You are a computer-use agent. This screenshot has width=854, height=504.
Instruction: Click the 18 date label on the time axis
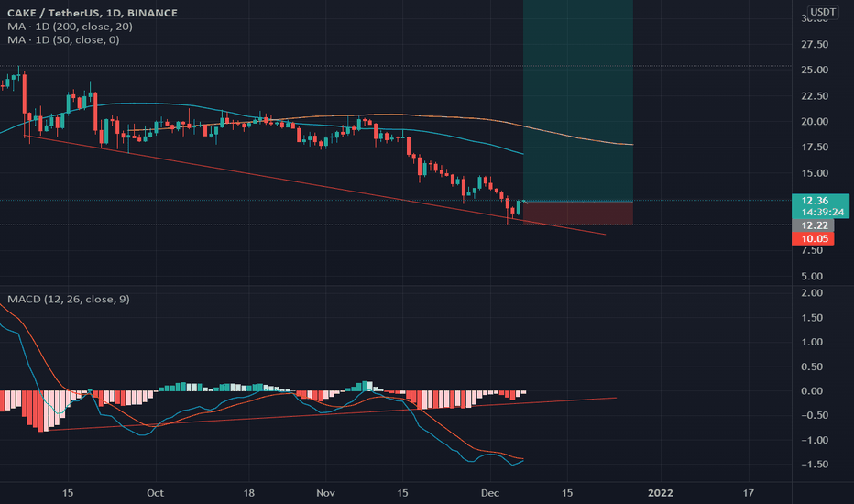(x=248, y=493)
